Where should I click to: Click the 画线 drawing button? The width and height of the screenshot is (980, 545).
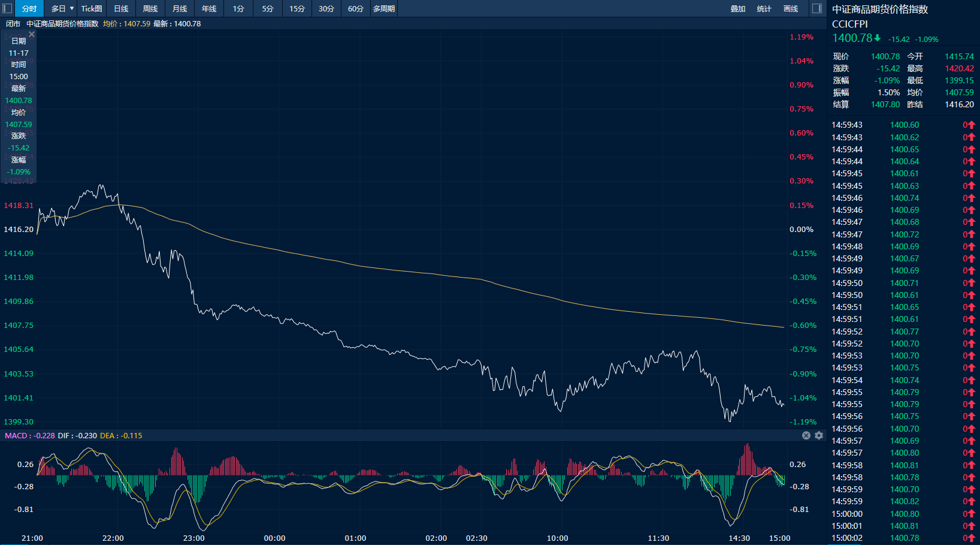(791, 8)
